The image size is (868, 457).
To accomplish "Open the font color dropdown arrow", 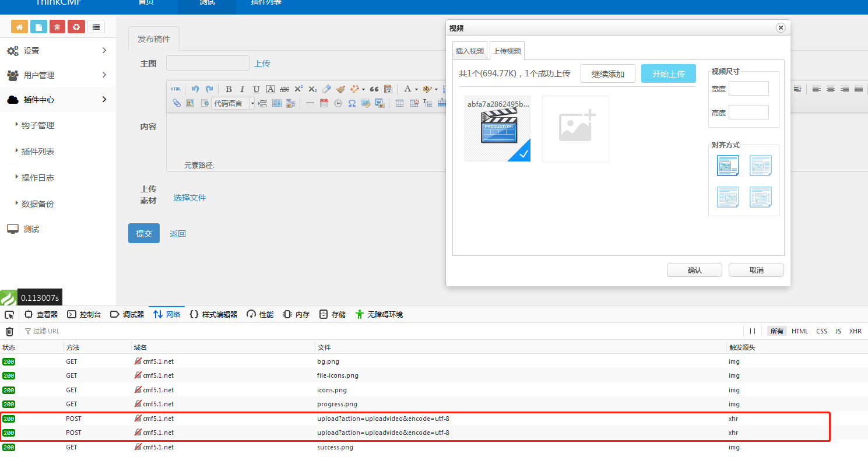I will [x=416, y=89].
